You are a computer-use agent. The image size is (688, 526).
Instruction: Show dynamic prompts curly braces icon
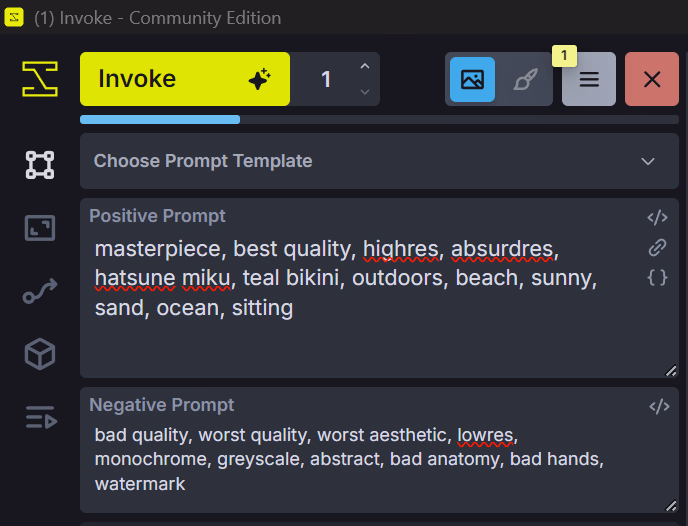pos(657,278)
